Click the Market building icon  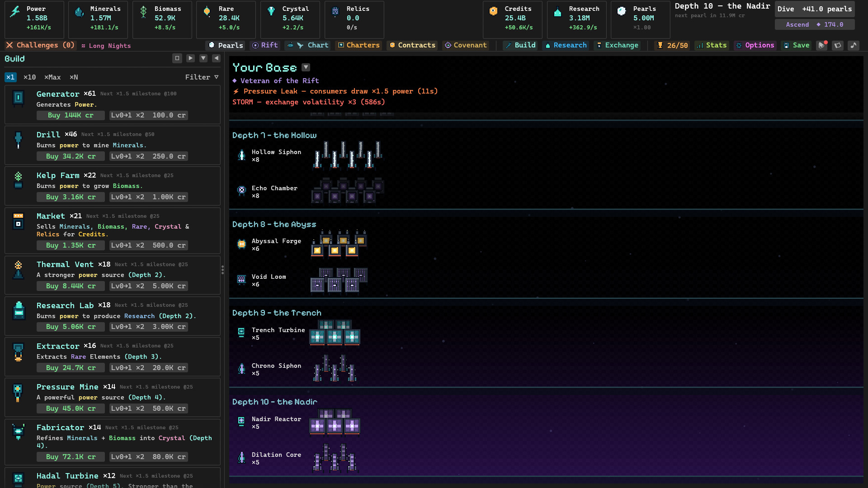pos(18,221)
